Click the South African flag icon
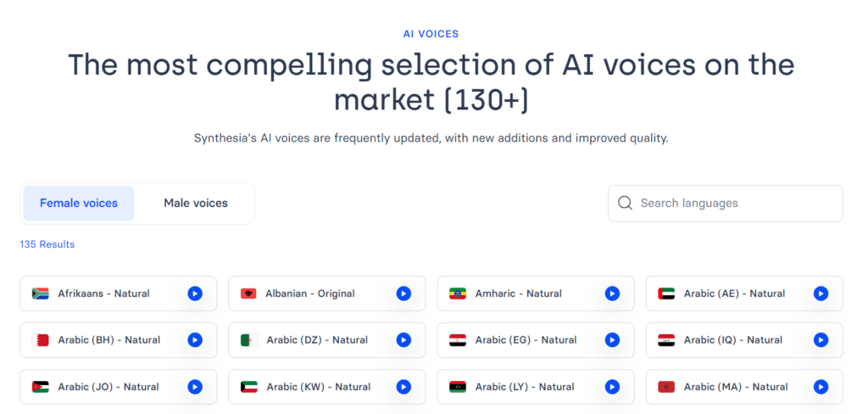 click(x=40, y=294)
